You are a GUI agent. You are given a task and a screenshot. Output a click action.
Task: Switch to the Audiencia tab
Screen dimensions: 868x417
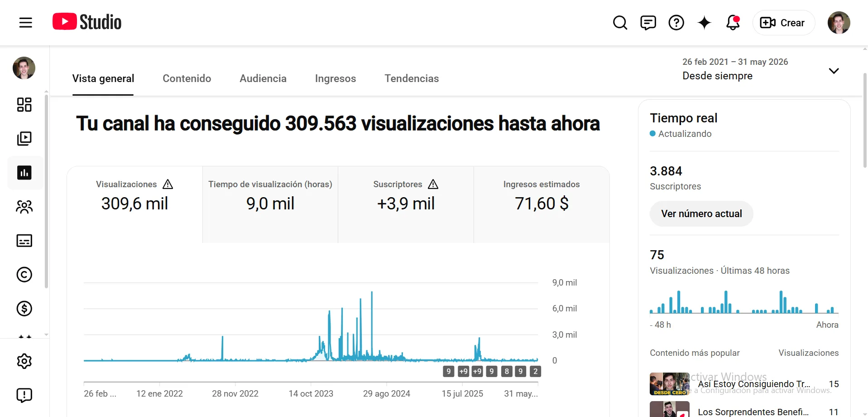click(263, 78)
